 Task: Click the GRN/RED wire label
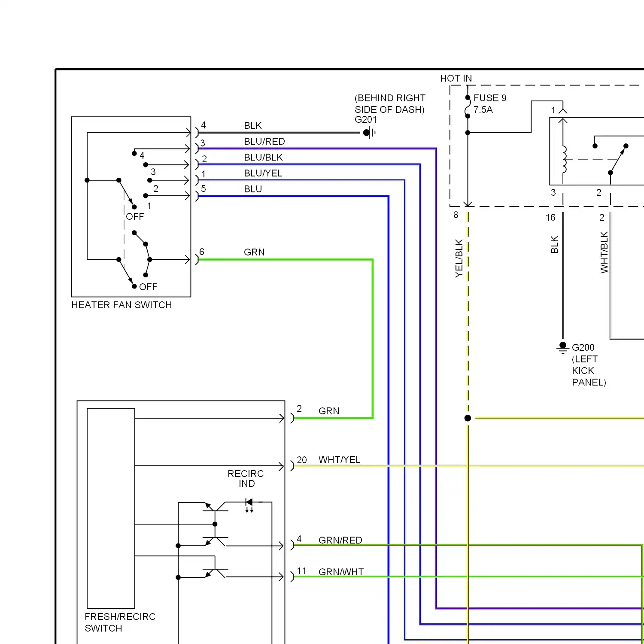coord(340,540)
